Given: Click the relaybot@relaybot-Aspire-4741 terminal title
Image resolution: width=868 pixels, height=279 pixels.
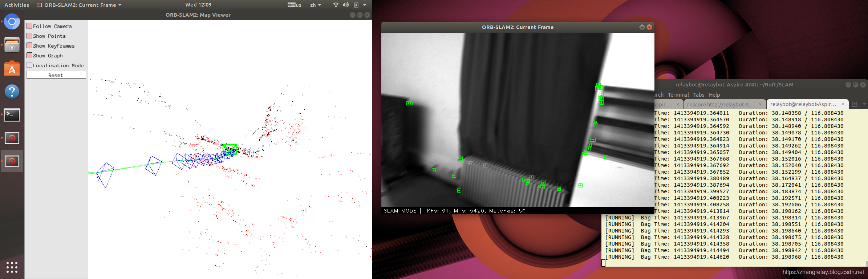Looking at the screenshot, I should point(734,85).
